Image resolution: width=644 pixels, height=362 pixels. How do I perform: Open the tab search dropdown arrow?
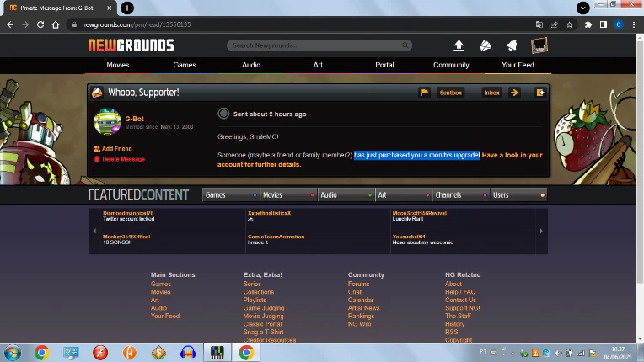coord(582,8)
